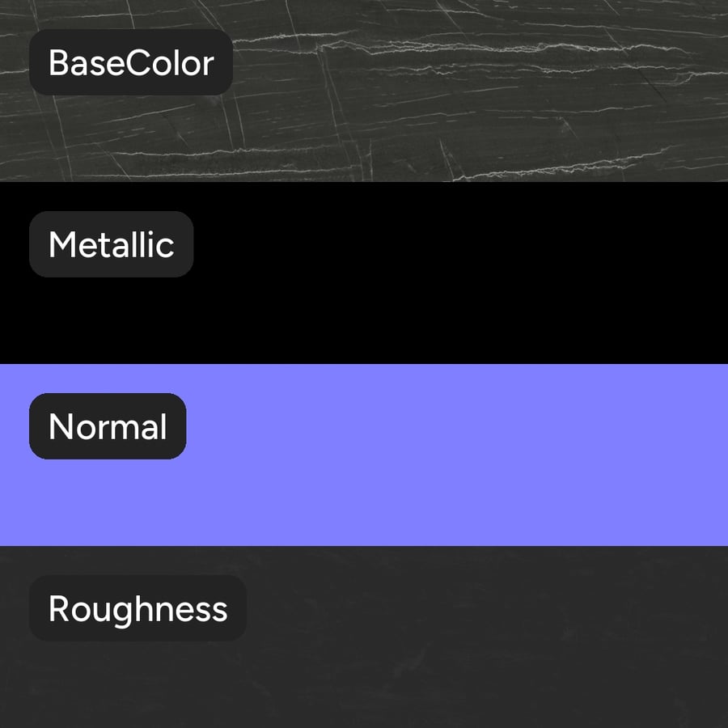Select the solid black Metallic map

pos(364,273)
